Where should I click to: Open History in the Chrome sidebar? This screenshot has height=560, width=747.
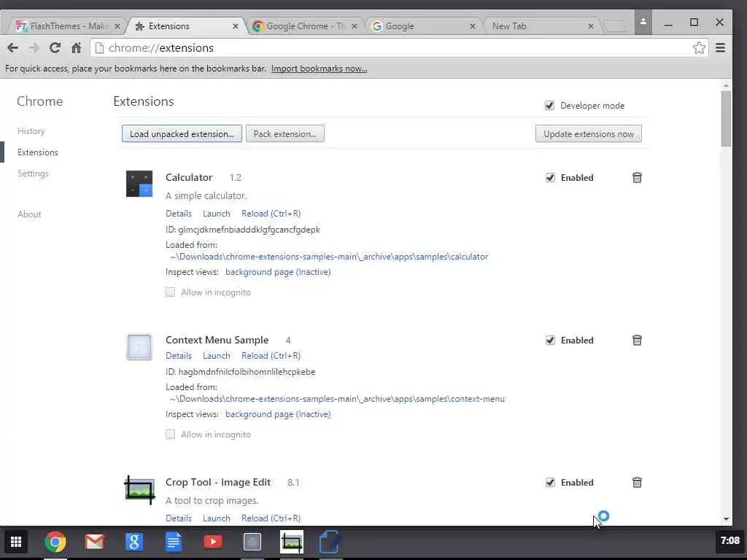coord(31,131)
